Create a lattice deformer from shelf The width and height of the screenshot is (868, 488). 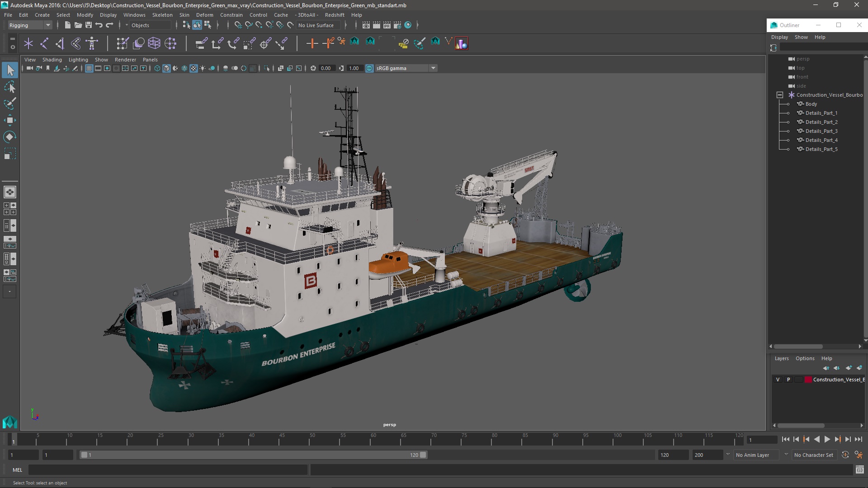pos(154,43)
